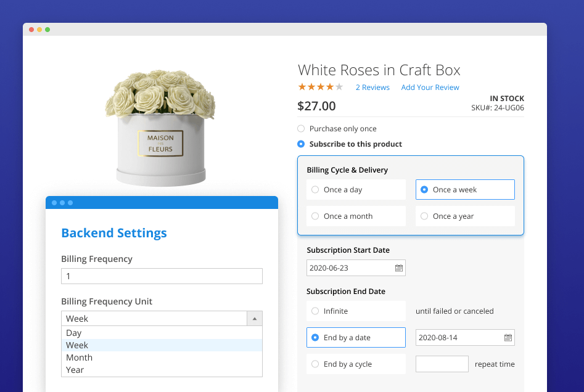Open the 2 Reviews link
This screenshot has width=584, height=392.
(372, 88)
